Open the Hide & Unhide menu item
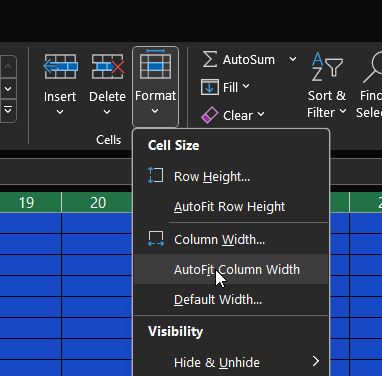Screen dimensions: 382x376 [231, 362]
